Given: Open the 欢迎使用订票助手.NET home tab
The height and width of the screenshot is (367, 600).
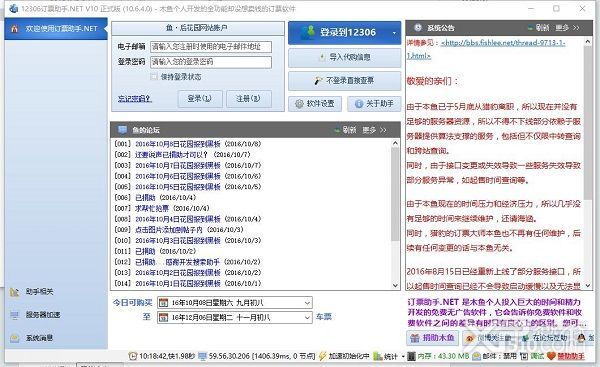Looking at the screenshot, I should tap(56, 29).
